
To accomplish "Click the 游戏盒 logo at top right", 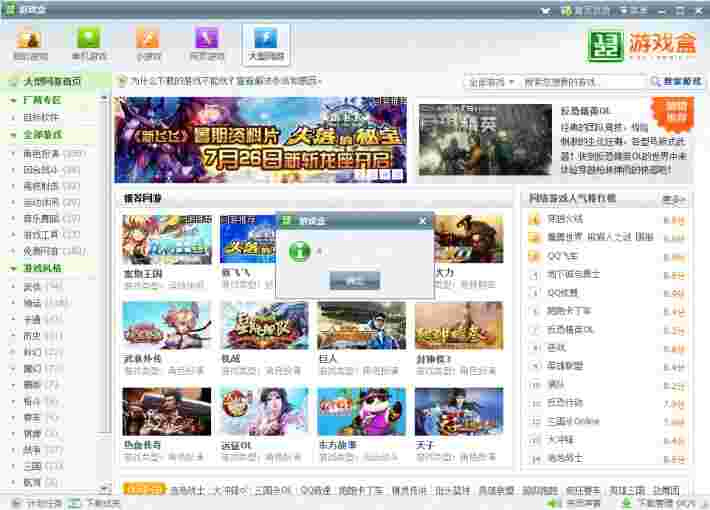I will click(x=641, y=44).
